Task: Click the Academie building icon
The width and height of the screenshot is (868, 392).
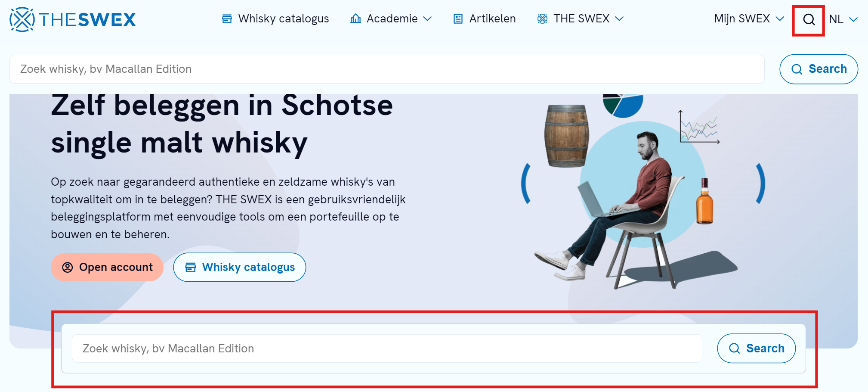Action: point(355,19)
